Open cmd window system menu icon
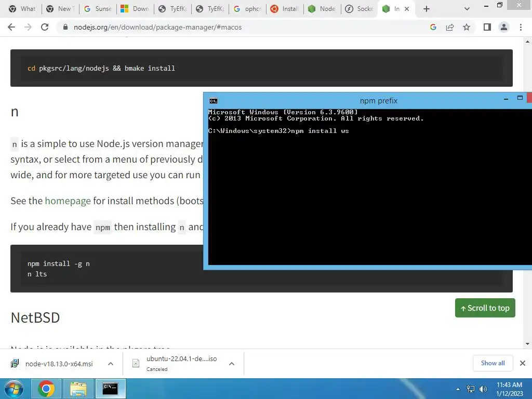 214,101
